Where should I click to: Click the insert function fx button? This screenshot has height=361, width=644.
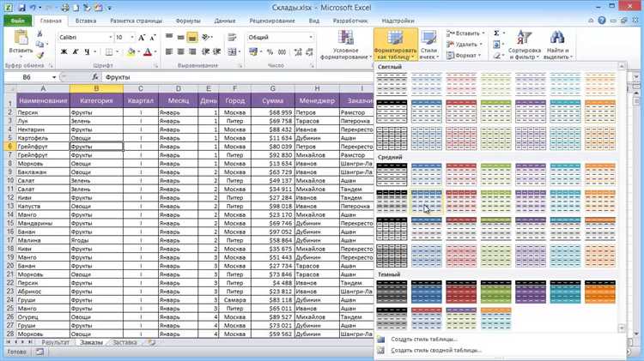94,77
